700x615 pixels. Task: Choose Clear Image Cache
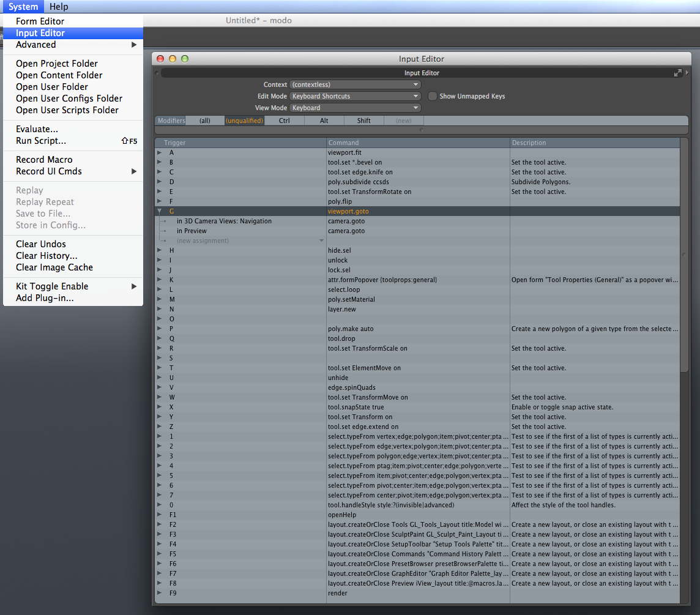pyautogui.click(x=73, y=267)
